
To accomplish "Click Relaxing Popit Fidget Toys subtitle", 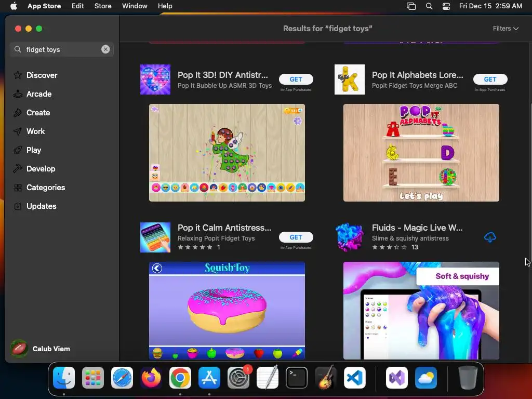I will [x=216, y=238].
